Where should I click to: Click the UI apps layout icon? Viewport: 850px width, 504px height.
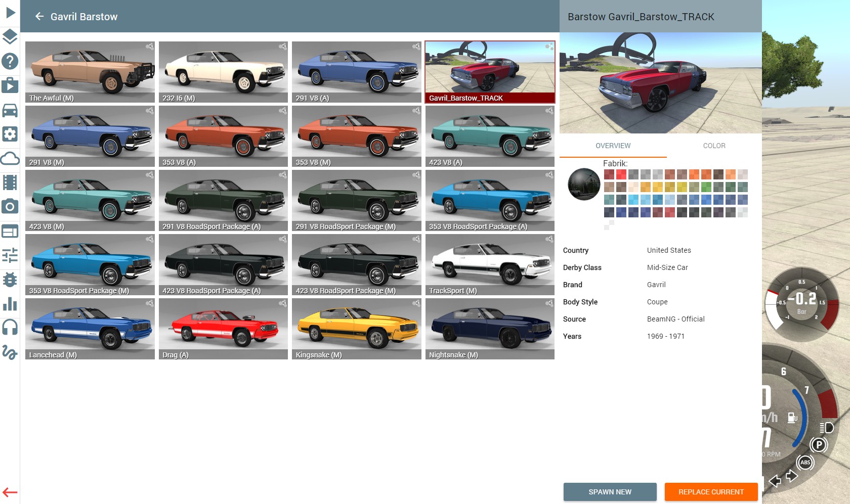[10, 231]
